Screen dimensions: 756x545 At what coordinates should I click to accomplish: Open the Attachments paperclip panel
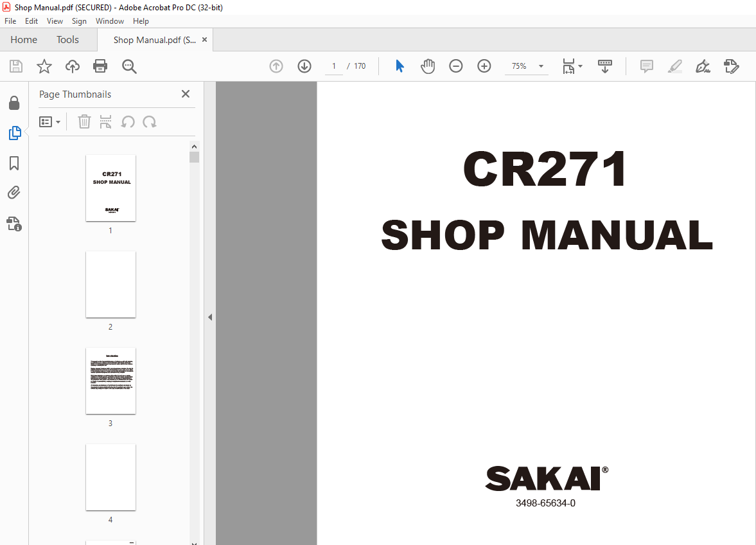point(14,193)
